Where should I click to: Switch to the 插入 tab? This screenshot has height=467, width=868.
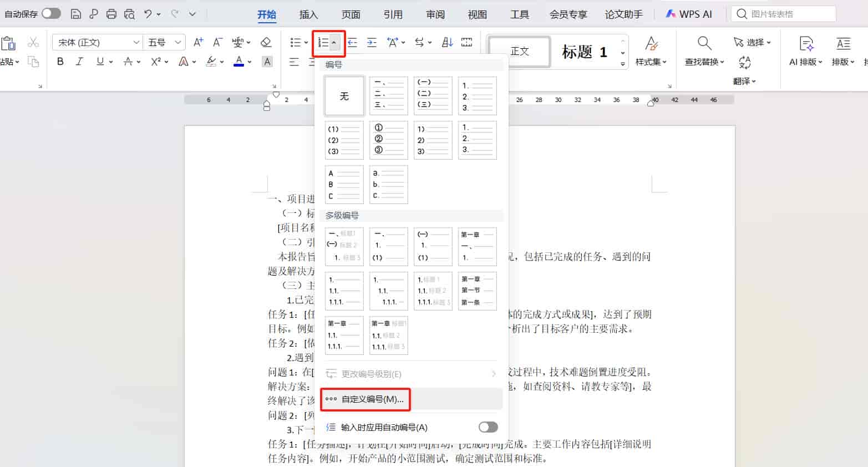(308, 14)
